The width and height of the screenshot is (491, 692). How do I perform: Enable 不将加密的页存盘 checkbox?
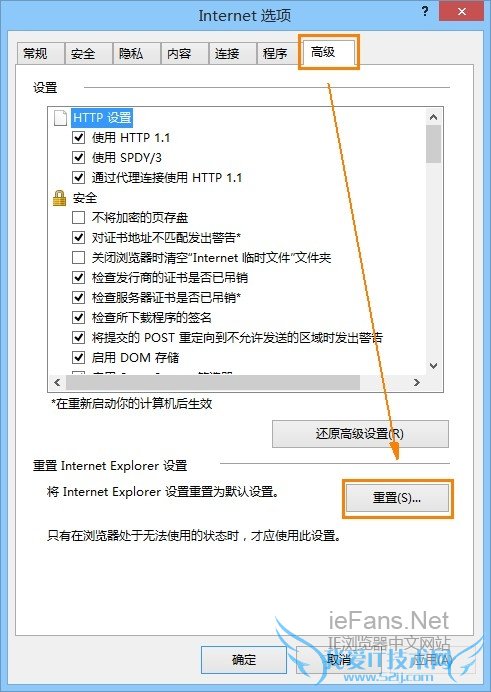click(x=79, y=218)
